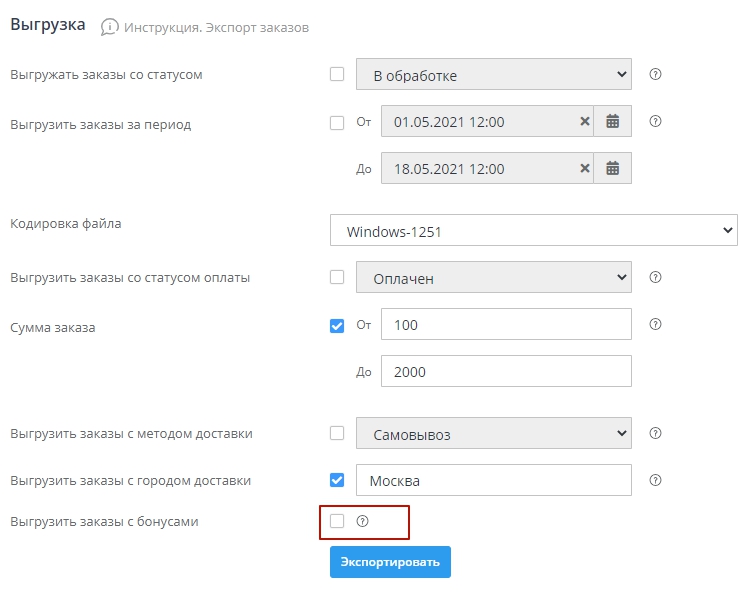Open calendar for the 'От' date field
This screenshot has width=740, height=597.
pyautogui.click(x=613, y=121)
